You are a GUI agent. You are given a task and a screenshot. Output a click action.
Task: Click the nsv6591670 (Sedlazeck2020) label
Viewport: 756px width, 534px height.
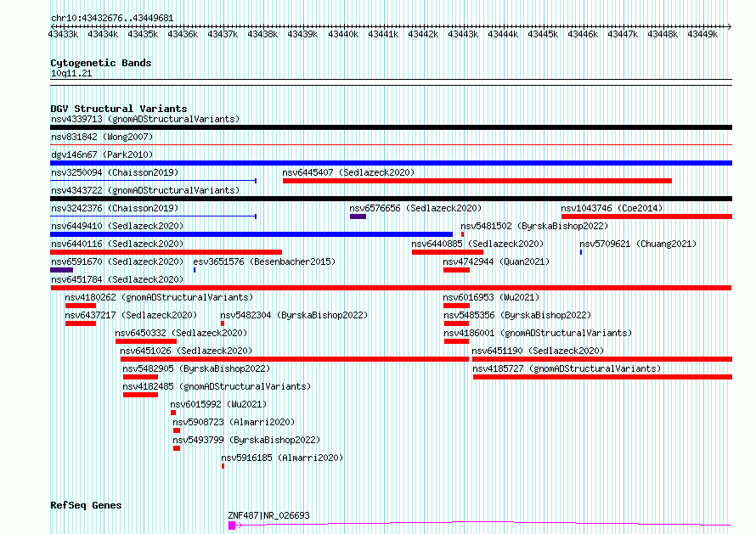click(x=117, y=261)
